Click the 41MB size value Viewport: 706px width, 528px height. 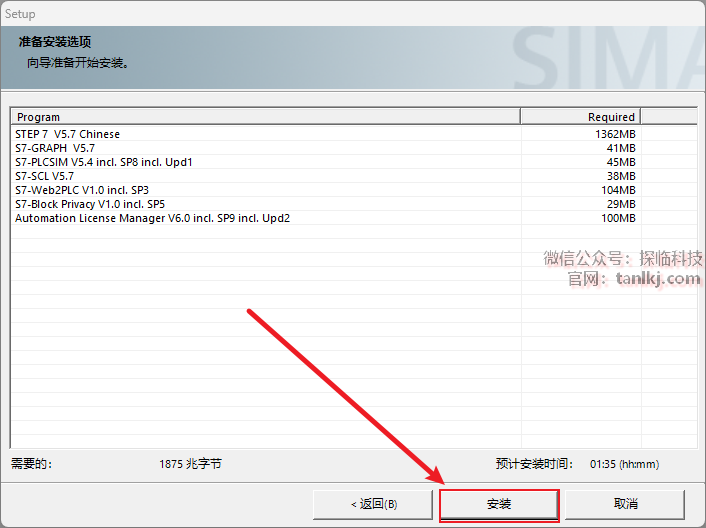(621, 148)
